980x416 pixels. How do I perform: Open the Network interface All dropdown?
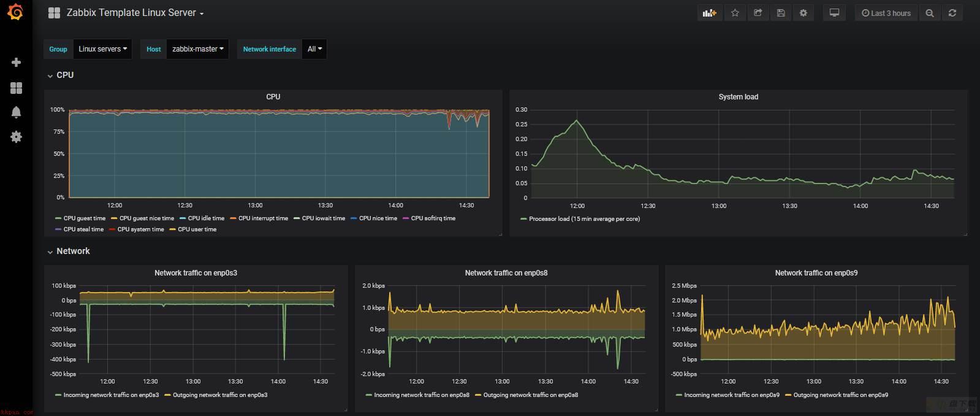(x=314, y=49)
